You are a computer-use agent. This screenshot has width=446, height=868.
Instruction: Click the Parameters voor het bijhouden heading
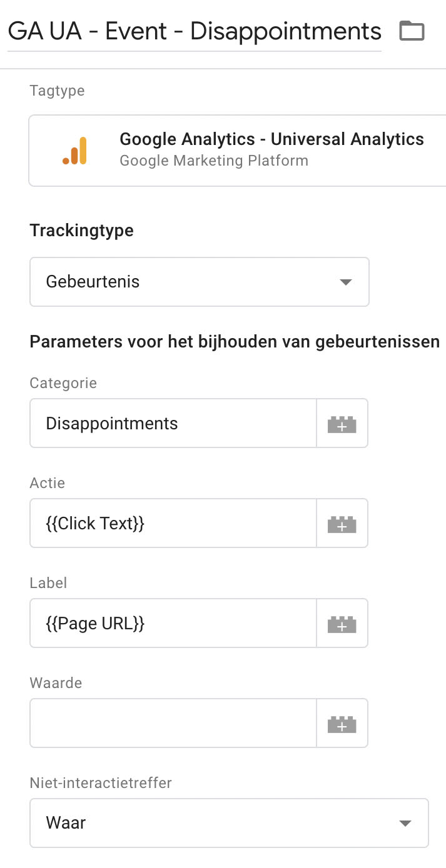click(x=235, y=342)
